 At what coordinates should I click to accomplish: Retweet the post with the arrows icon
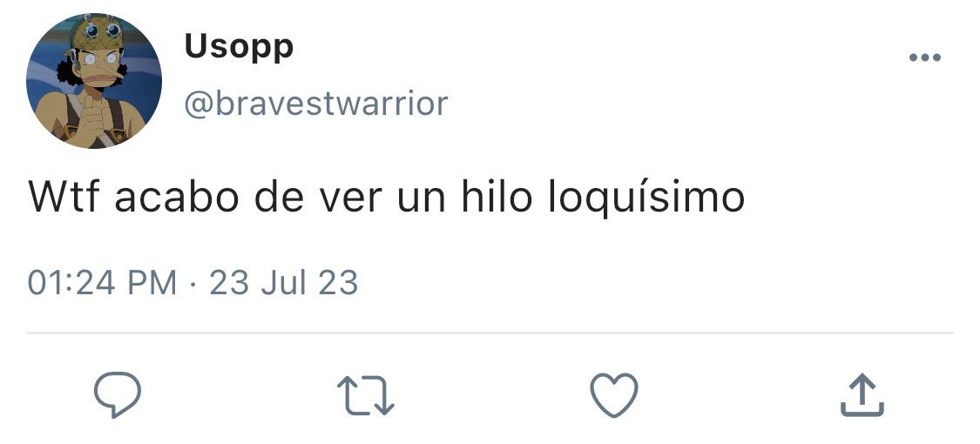366,396
